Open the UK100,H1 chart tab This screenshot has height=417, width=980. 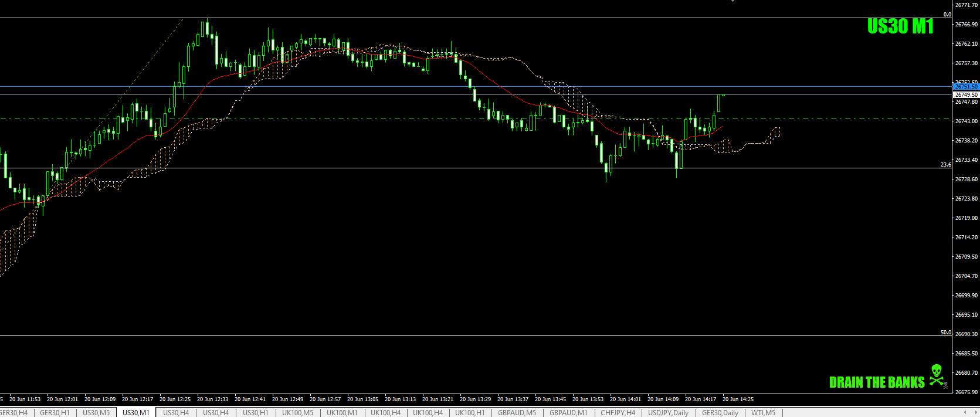point(470,413)
